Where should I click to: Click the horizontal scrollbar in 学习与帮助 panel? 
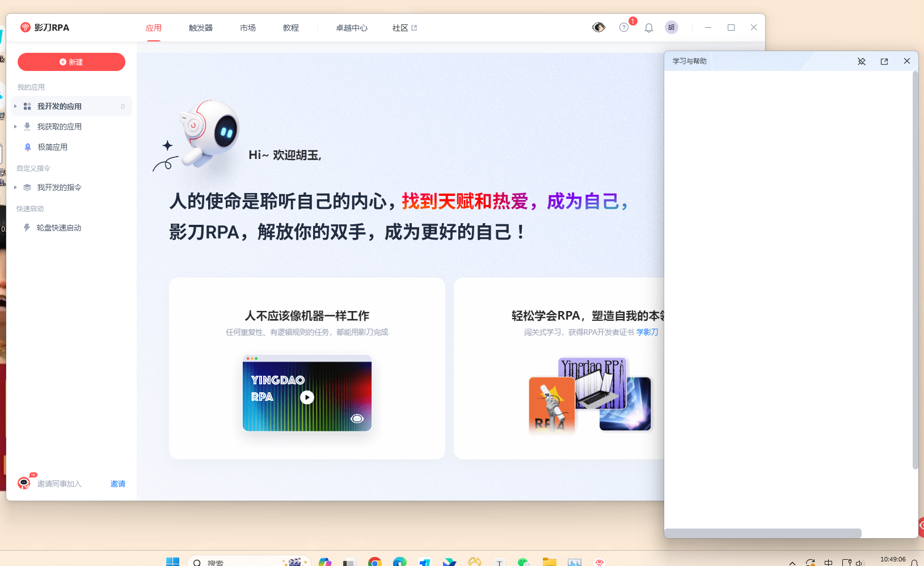(x=762, y=533)
